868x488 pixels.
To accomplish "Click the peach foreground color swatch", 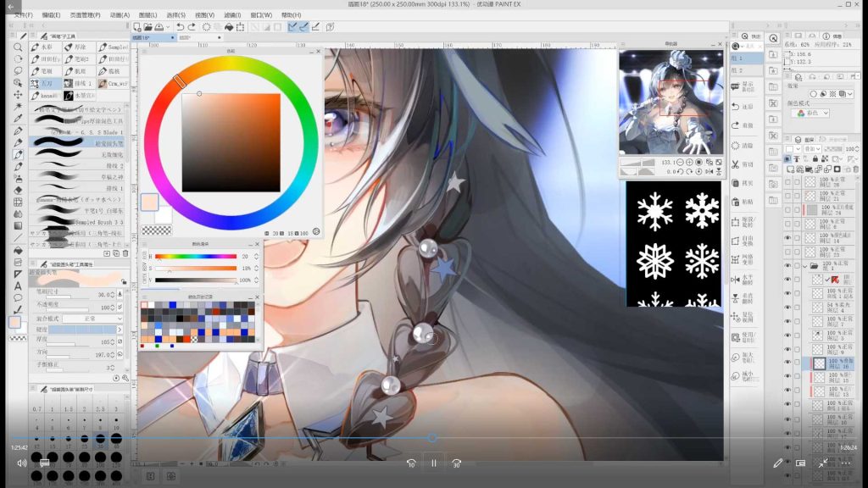I will [x=149, y=202].
